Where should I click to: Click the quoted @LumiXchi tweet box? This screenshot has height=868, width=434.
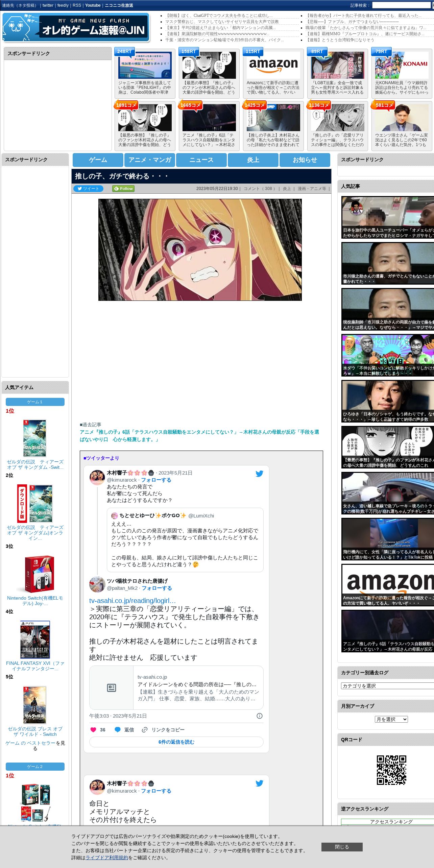[185, 540]
